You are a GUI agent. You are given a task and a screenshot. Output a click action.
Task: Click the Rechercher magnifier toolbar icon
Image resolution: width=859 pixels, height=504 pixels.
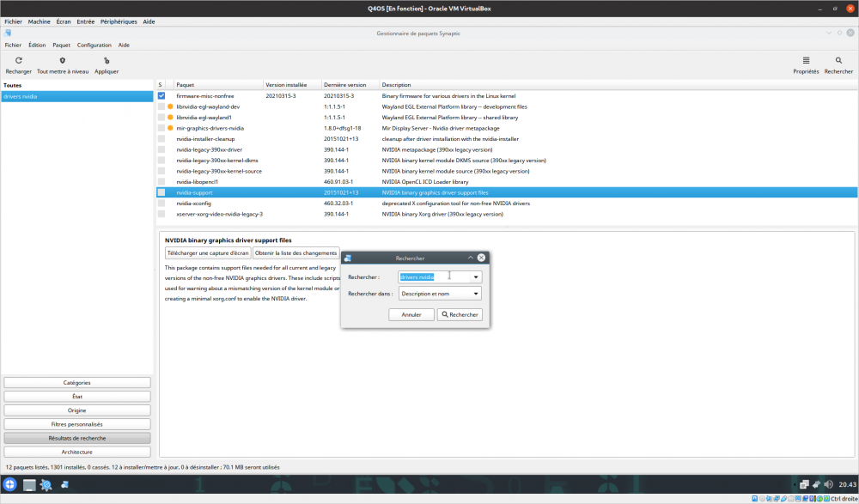coord(838,60)
